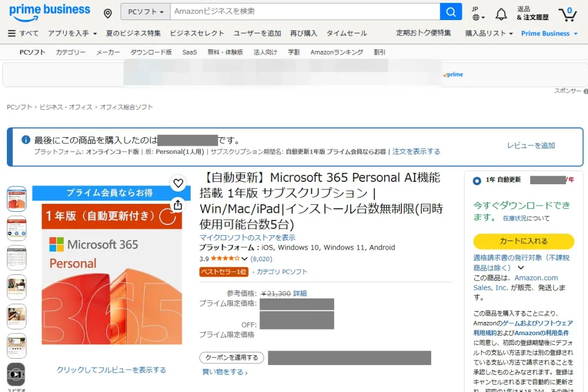
Task: Open the 法人向け subnav tab
Action: coord(265,52)
